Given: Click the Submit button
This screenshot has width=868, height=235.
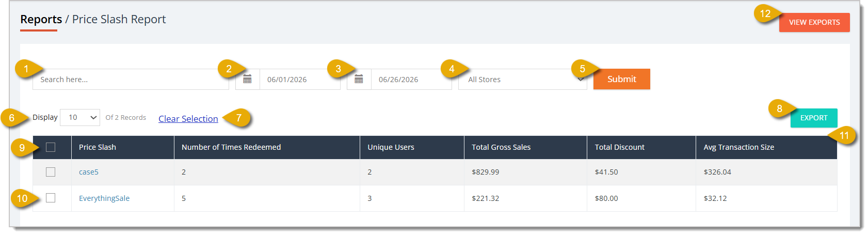Looking at the screenshot, I should click(x=621, y=79).
